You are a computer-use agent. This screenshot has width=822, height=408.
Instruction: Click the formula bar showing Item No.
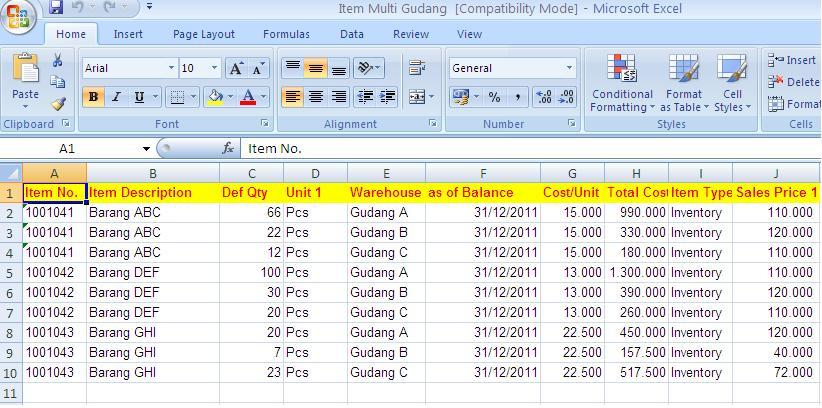click(x=531, y=148)
